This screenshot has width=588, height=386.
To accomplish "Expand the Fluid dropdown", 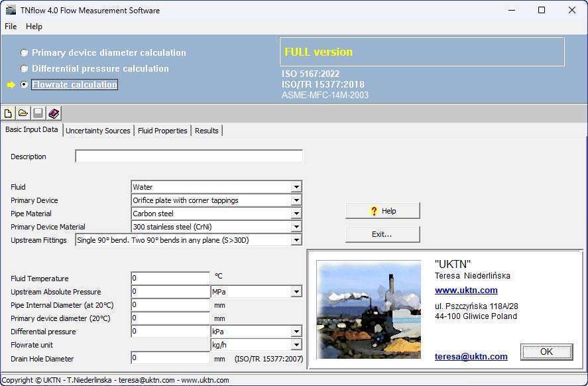I will (x=296, y=187).
